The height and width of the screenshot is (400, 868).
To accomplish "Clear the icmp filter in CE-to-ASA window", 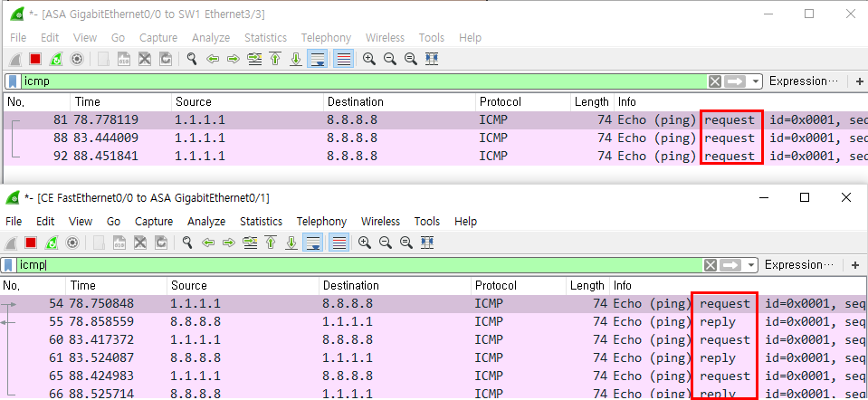I will [x=711, y=265].
